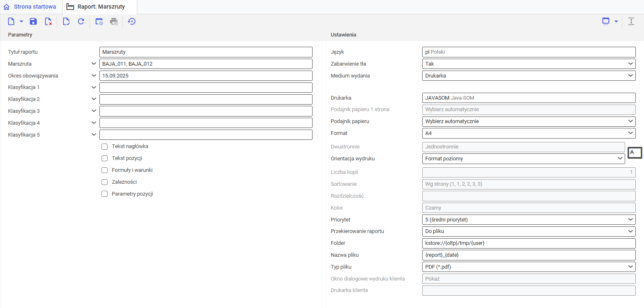Click the Tytuł raportu input field
This screenshot has height=308, width=644.
coord(205,52)
